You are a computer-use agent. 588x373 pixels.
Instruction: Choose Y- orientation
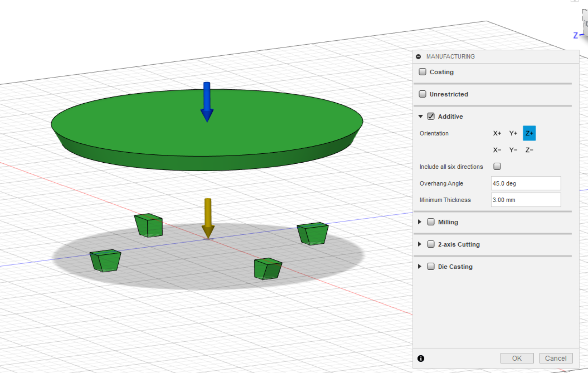coord(513,150)
